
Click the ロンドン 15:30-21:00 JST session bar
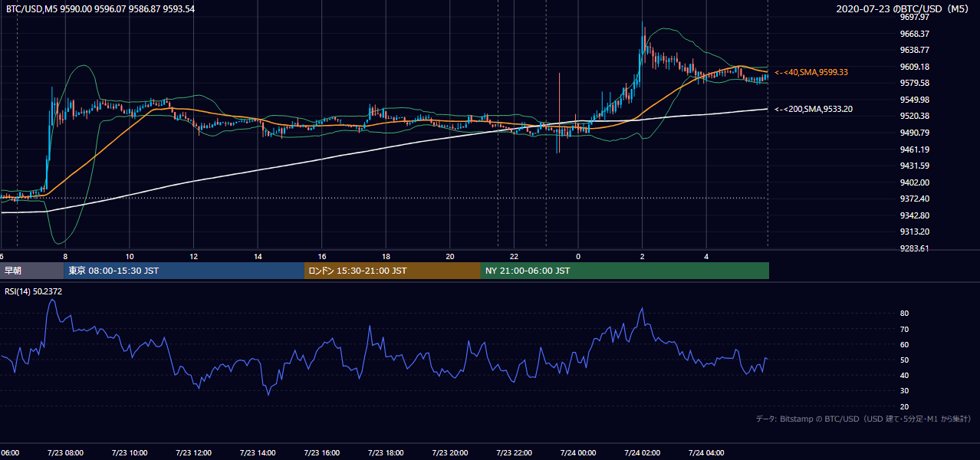point(393,271)
